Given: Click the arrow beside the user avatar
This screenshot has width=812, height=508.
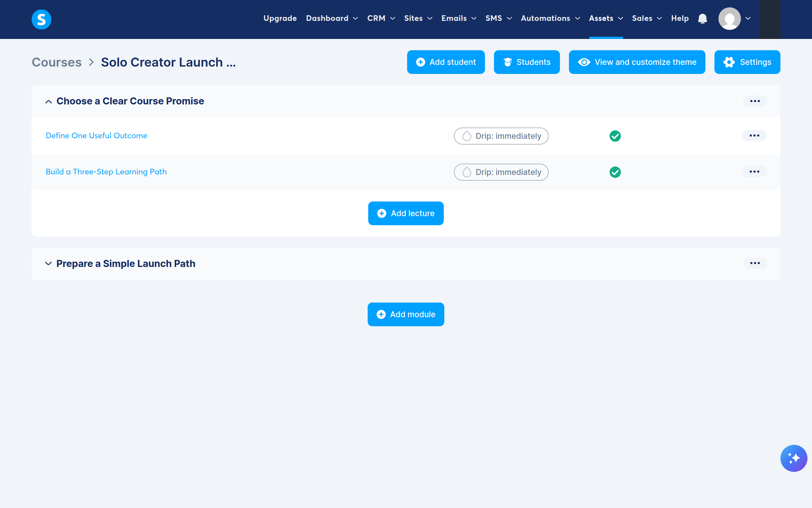Looking at the screenshot, I should [748, 18].
